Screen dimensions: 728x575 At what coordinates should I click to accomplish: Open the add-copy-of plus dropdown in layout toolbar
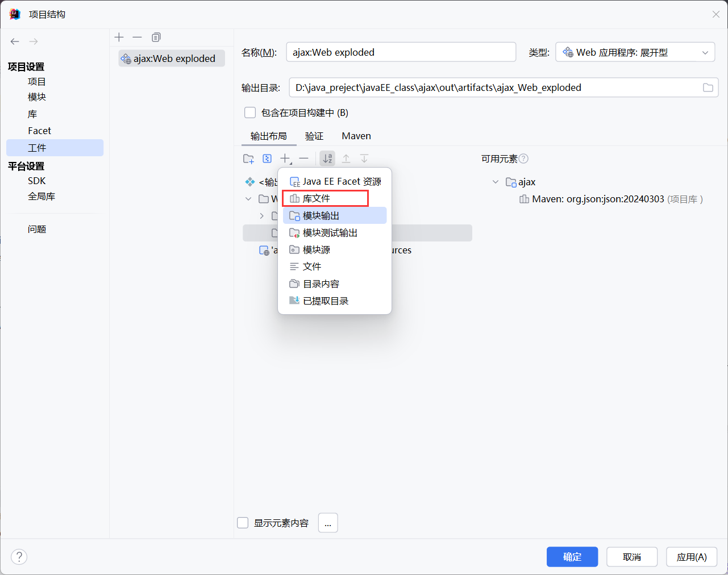point(286,159)
